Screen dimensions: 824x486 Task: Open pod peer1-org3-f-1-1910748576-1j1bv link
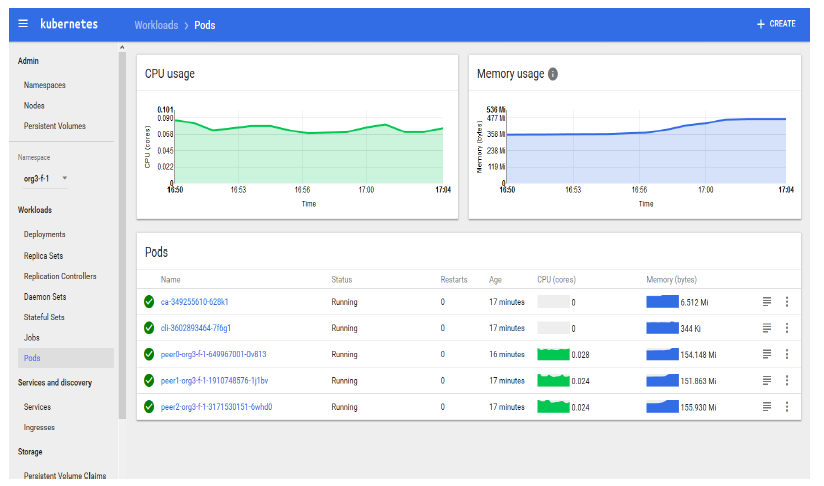tap(214, 380)
